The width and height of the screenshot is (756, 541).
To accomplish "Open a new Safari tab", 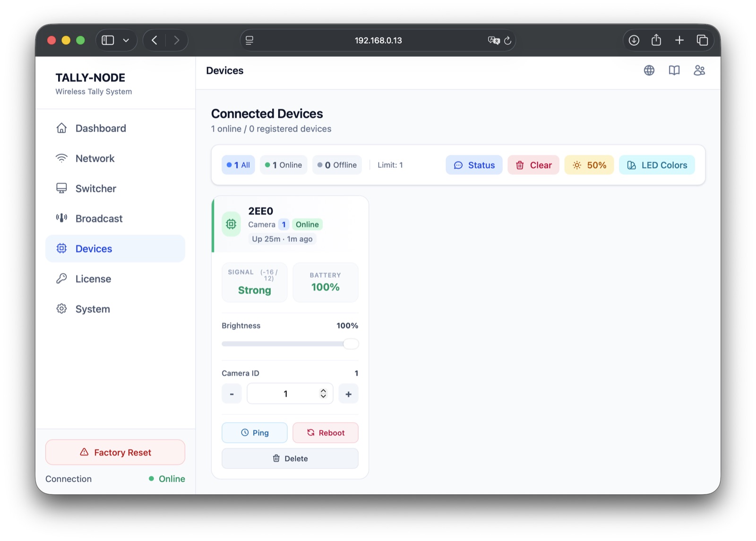I will tap(679, 40).
